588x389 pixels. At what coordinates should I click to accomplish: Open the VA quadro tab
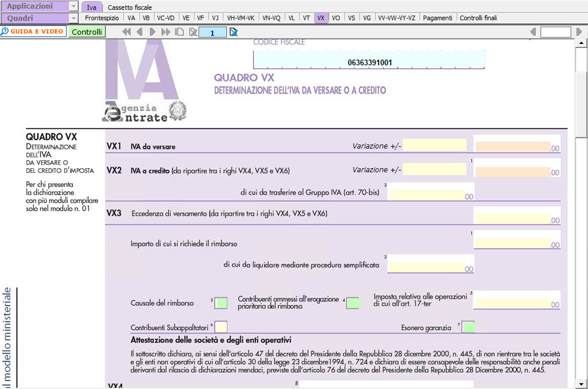[x=131, y=18]
